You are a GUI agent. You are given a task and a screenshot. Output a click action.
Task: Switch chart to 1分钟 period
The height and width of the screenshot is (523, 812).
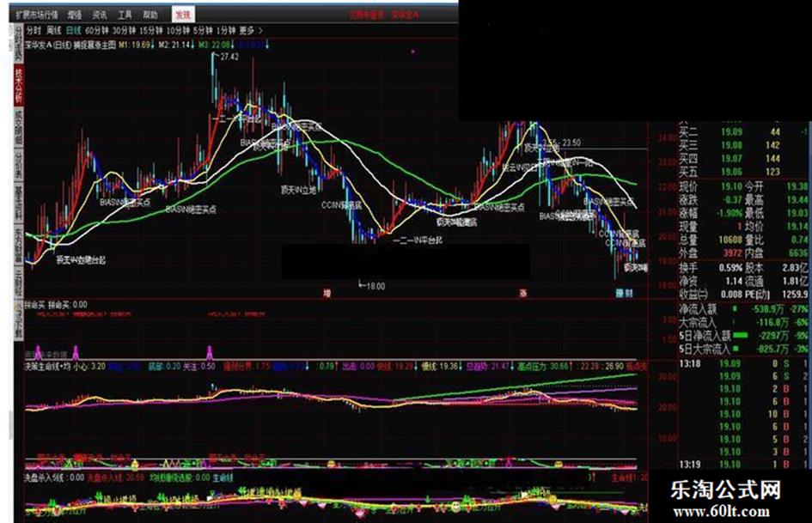tap(226, 31)
